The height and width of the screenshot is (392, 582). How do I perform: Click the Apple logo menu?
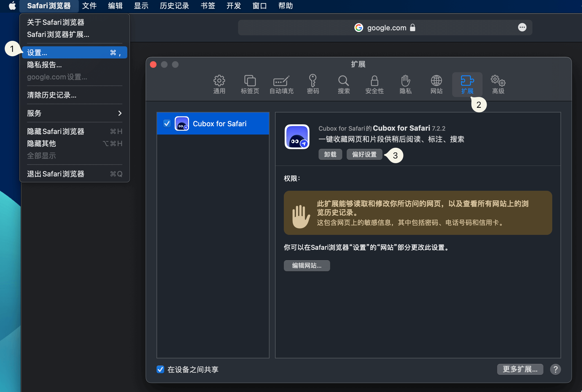pos(12,6)
